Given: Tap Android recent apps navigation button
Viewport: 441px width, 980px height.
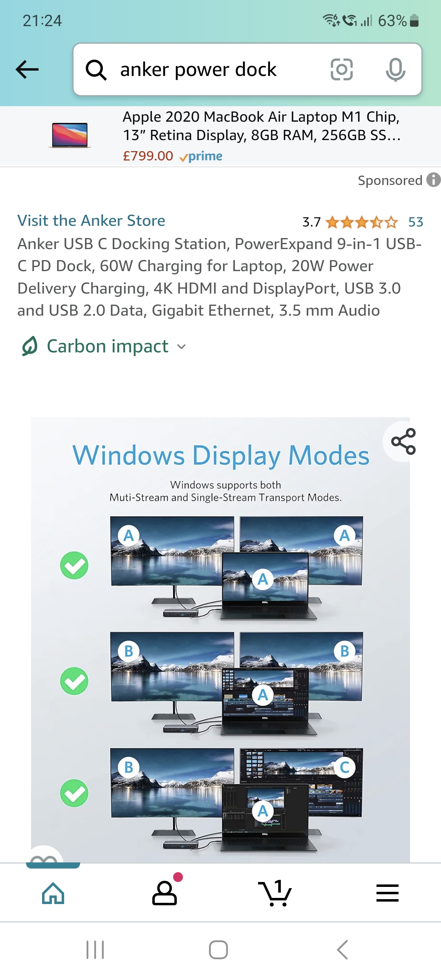Looking at the screenshot, I should [95, 950].
